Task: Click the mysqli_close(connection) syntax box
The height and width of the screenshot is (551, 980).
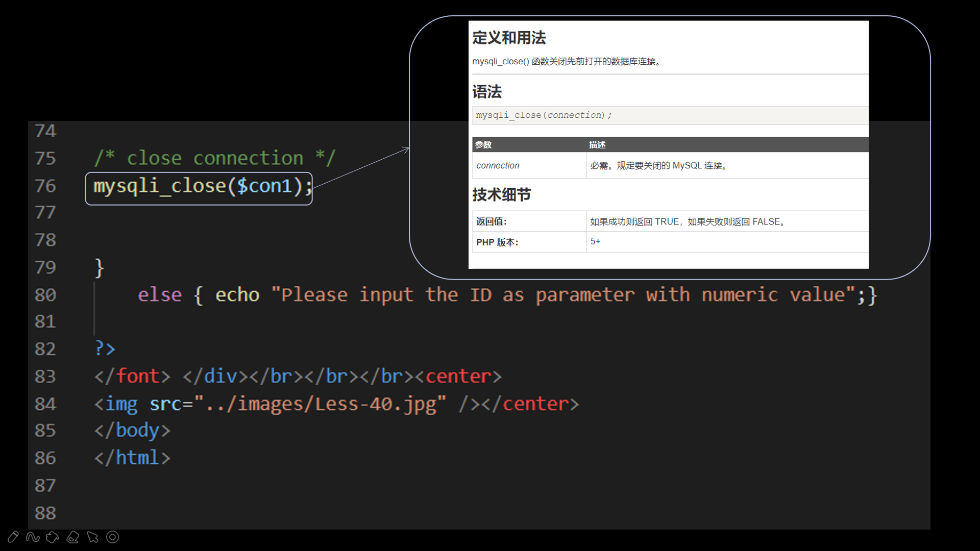Action: pyautogui.click(x=544, y=115)
